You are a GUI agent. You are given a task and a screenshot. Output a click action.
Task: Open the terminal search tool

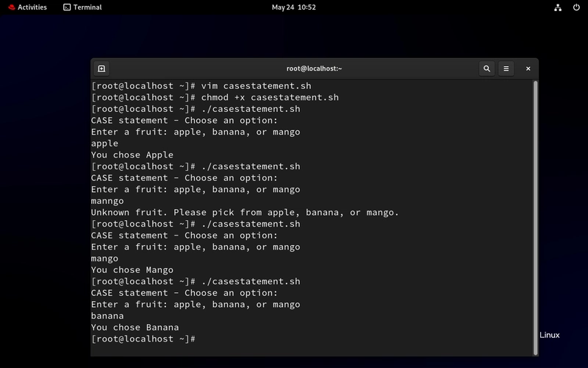click(x=487, y=68)
